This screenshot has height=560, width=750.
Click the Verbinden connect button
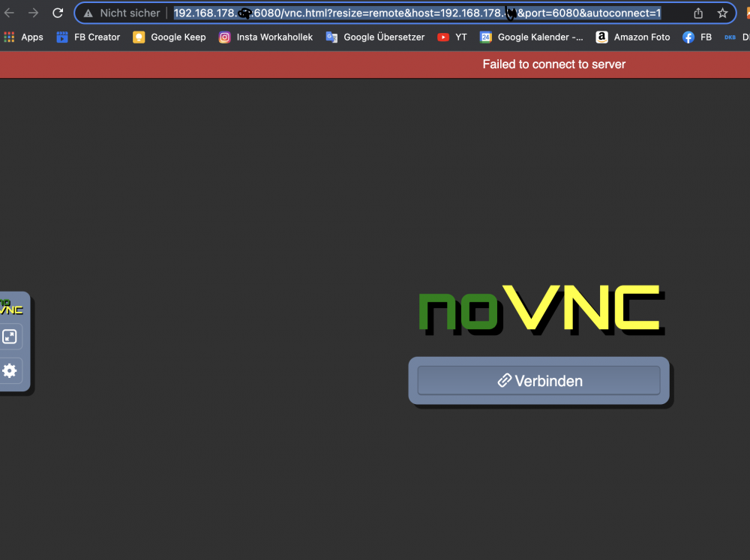(539, 381)
